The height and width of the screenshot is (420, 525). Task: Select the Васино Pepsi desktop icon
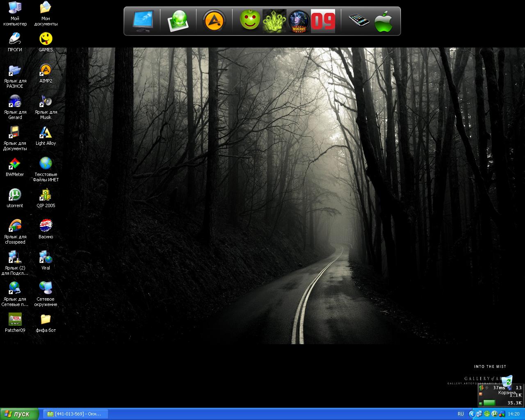click(x=46, y=230)
